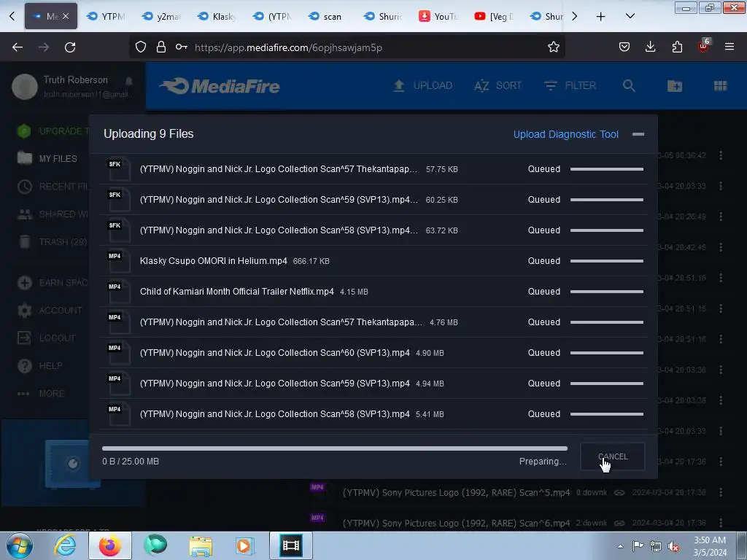This screenshot has width=747, height=560.
Task: Open Help in the sidebar
Action: point(40,366)
